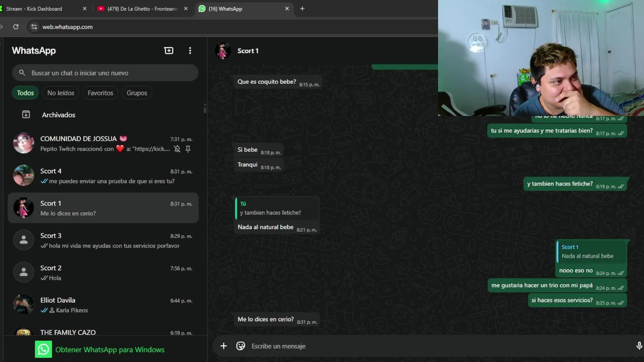The image size is (644, 362).
Task: Open the emoji picker icon
Action: 240,346
